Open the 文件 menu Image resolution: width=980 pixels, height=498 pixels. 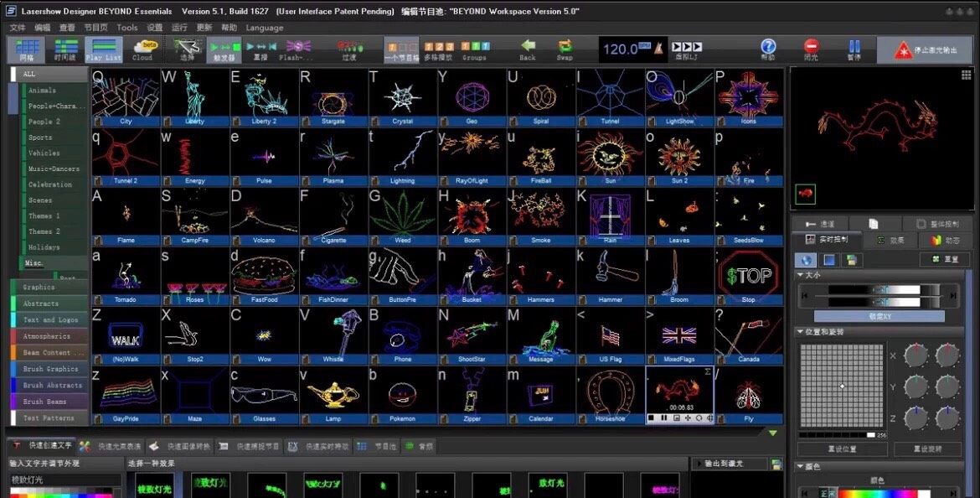18,28
